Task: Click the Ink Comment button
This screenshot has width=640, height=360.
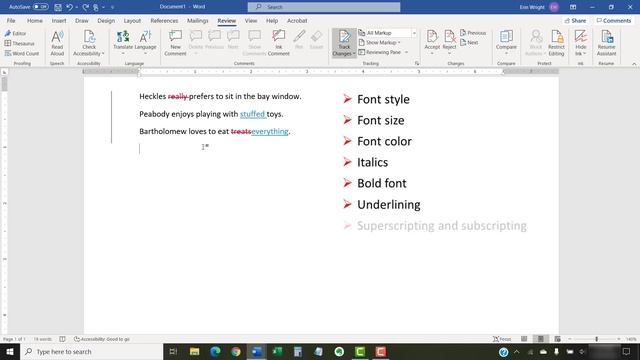Action: tap(278, 43)
